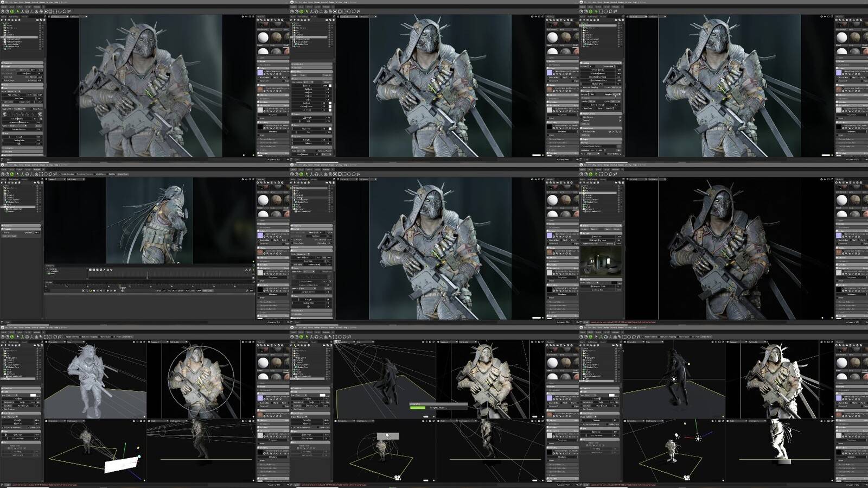
Task: Select the rectangular light gizmo in the progress-bar window
Action: pyautogui.click(x=388, y=436)
